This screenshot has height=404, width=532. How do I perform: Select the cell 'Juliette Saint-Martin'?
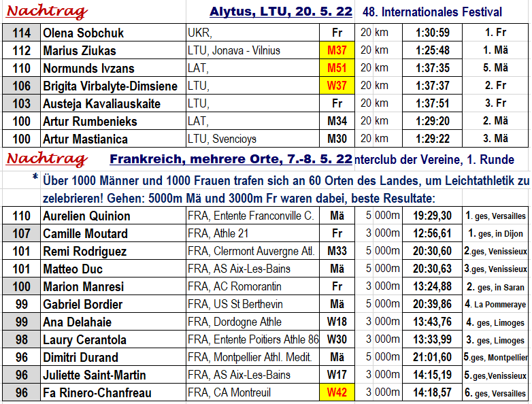point(113,375)
